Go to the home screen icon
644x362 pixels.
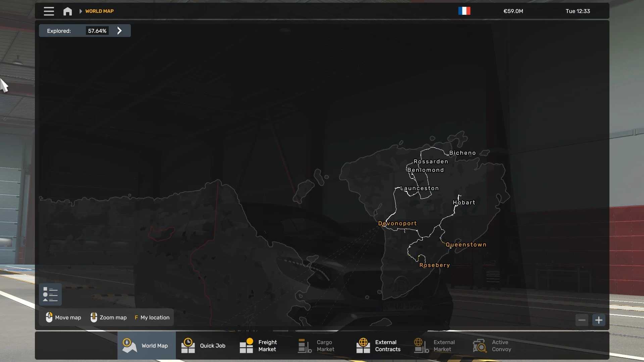[67, 11]
